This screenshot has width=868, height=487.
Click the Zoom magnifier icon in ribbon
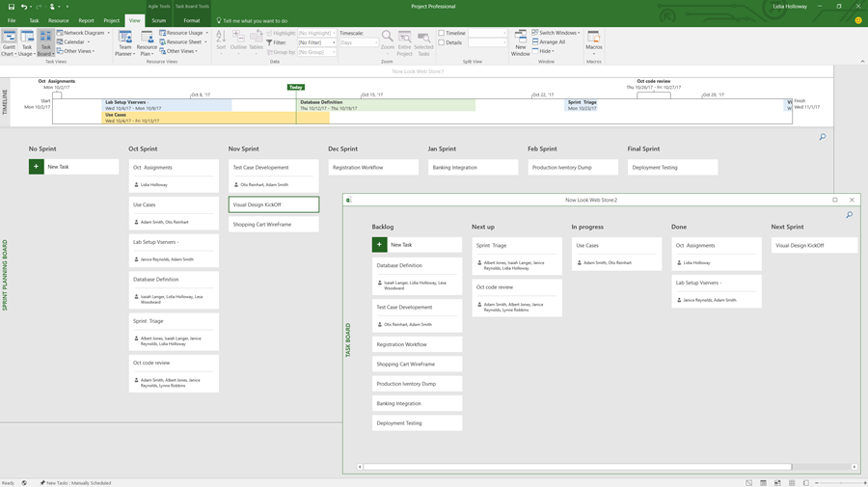[x=387, y=40]
